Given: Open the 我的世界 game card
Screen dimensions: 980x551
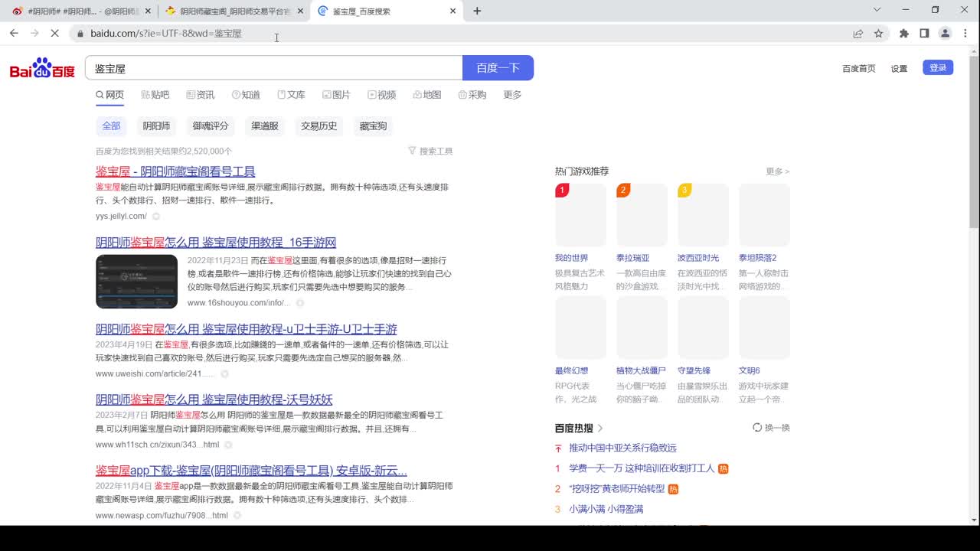Looking at the screenshot, I should (x=580, y=215).
